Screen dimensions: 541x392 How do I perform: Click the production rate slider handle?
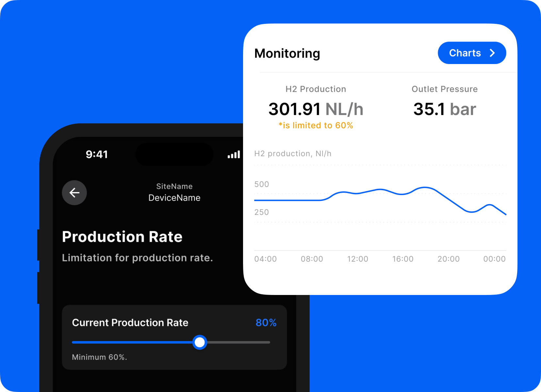click(200, 342)
